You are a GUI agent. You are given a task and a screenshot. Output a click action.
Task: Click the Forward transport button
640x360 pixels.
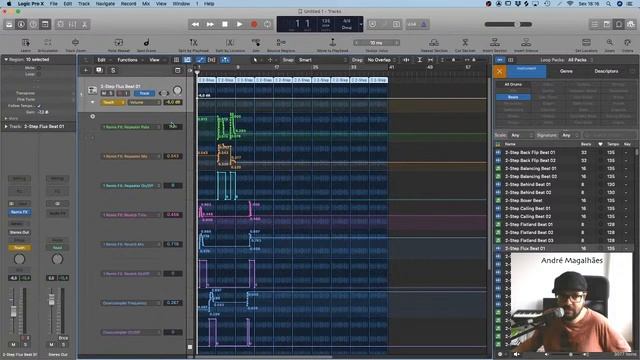coord(210,24)
